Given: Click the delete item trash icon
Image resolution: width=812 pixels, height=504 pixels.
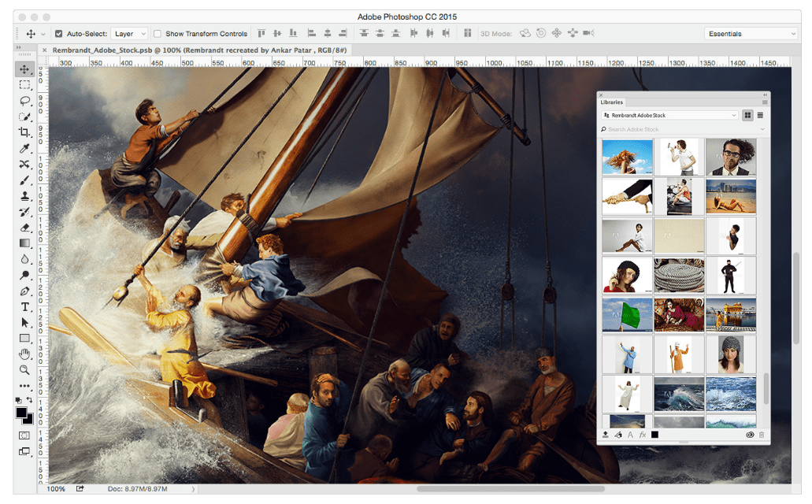Looking at the screenshot, I should tap(762, 434).
